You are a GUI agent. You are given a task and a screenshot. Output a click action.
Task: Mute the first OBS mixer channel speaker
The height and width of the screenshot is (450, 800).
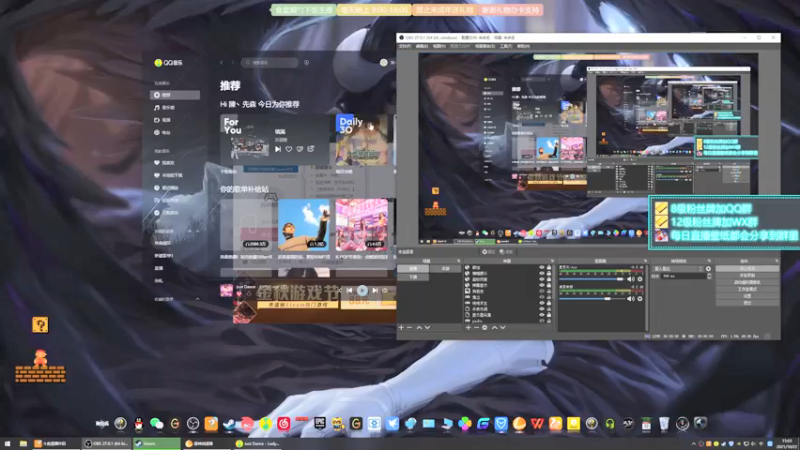(x=630, y=279)
